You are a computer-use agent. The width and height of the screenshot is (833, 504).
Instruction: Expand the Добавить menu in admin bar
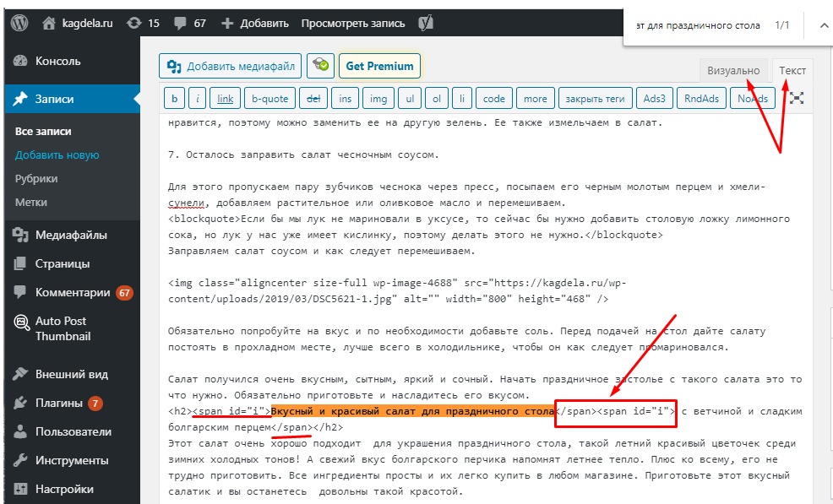pyautogui.click(x=254, y=23)
